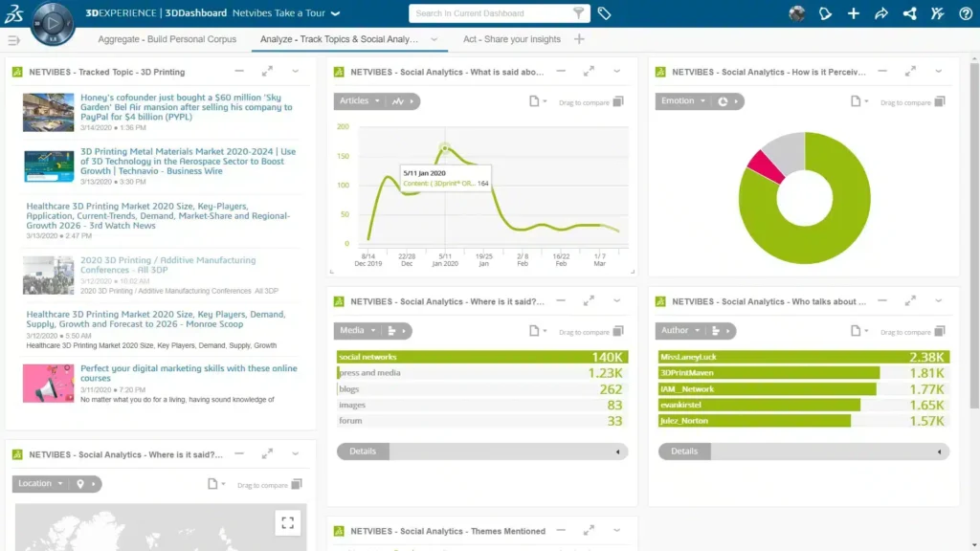The image size is (980, 551).
Task: Click the tag icon next to the search bar
Action: pos(603,13)
